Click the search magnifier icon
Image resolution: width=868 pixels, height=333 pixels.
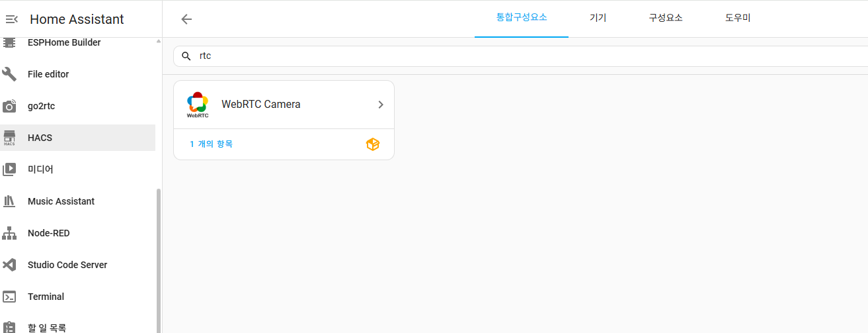186,56
